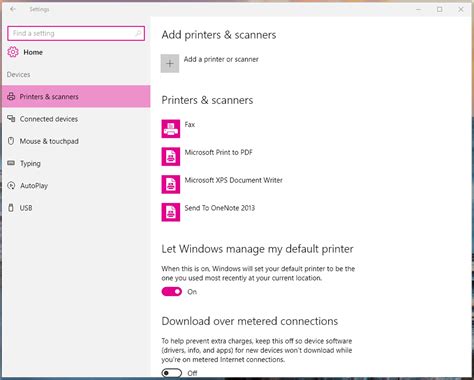Open Connected devices section

pos(76,119)
